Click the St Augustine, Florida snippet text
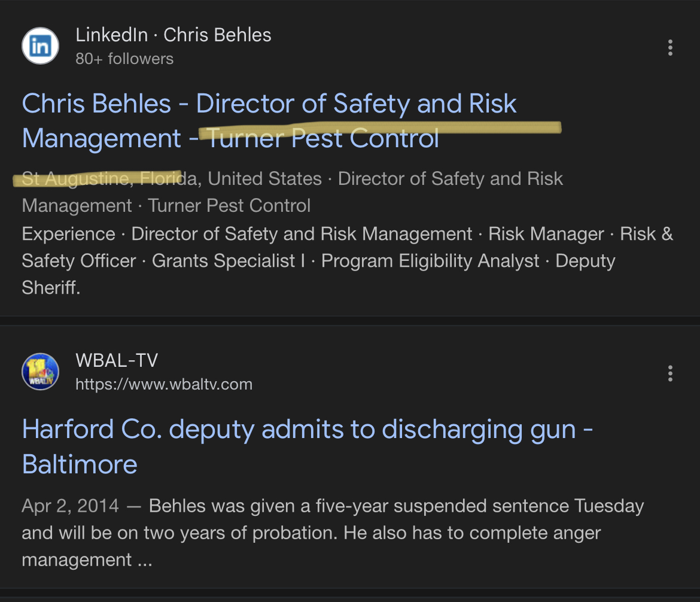The image size is (700, 602). (x=109, y=179)
